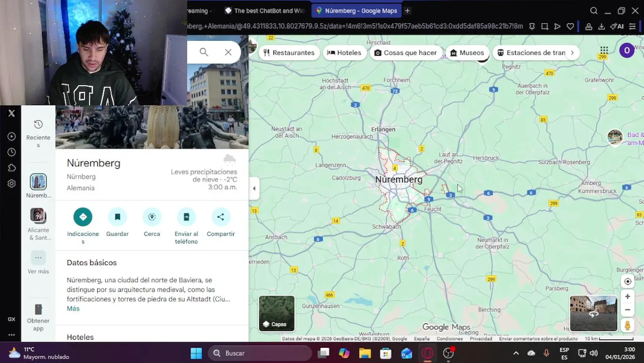Open history clock icon in Opera sidebar
The height and width of the screenshot is (363, 644).
[12, 152]
